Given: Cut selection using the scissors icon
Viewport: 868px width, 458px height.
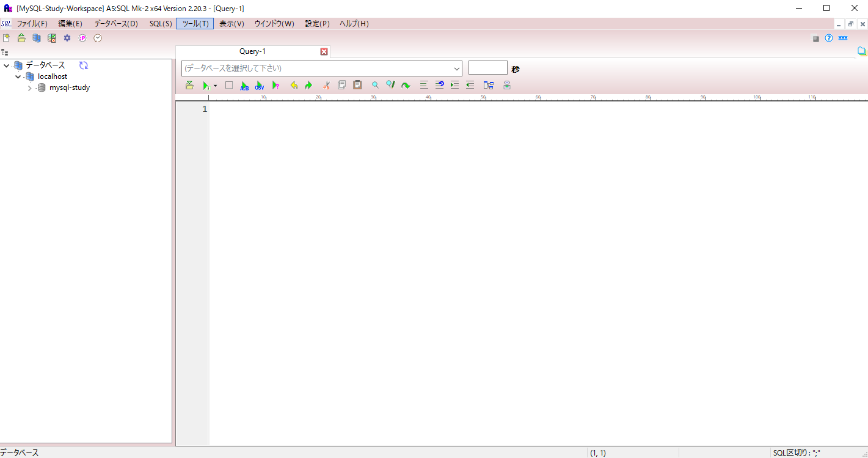Looking at the screenshot, I should 326,86.
